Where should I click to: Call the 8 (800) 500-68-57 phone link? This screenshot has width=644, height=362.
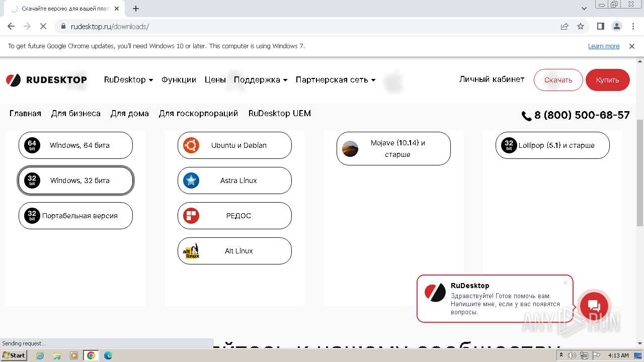tap(576, 116)
